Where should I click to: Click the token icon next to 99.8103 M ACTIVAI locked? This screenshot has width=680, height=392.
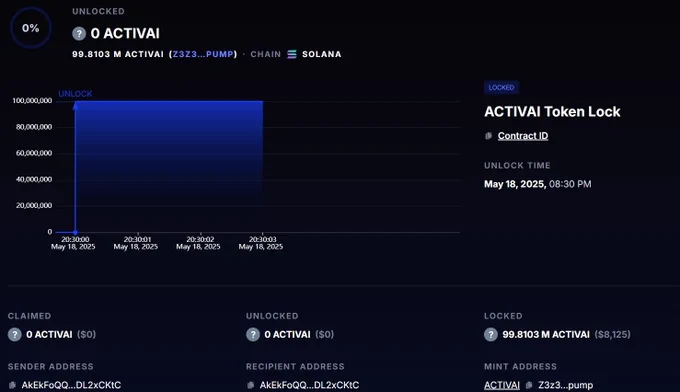click(491, 334)
